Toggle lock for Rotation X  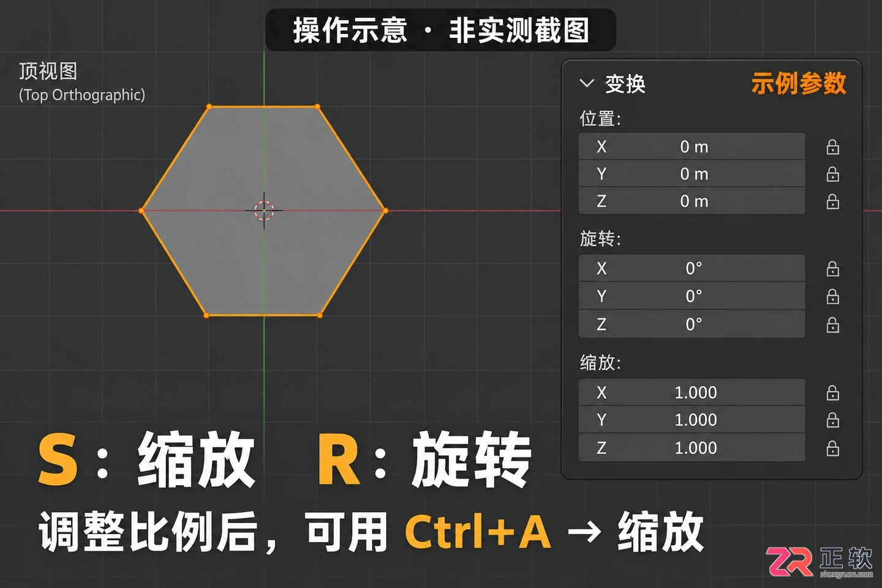pyautogui.click(x=832, y=269)
